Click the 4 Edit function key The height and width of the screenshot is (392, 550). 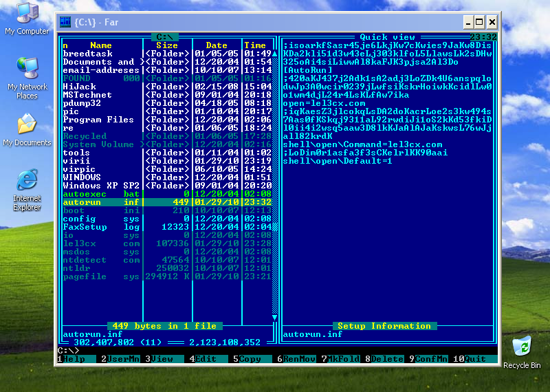[209, 359]
